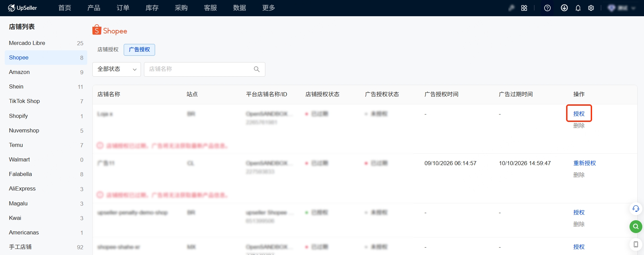Viewport: 644px width, 255px height.
Task: Click 删除 under the 重新授权 link
Action: pos(579,175)
